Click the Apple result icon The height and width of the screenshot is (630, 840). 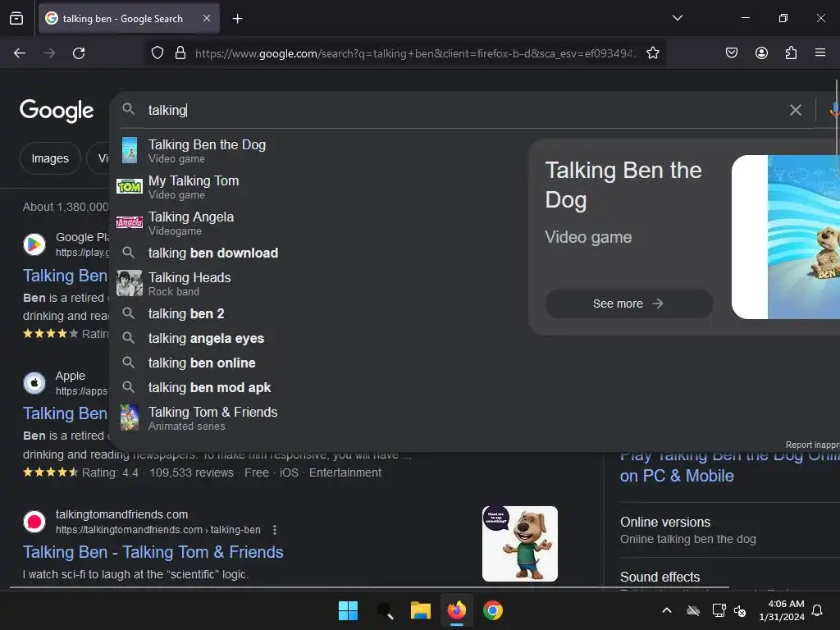[34, 382]
